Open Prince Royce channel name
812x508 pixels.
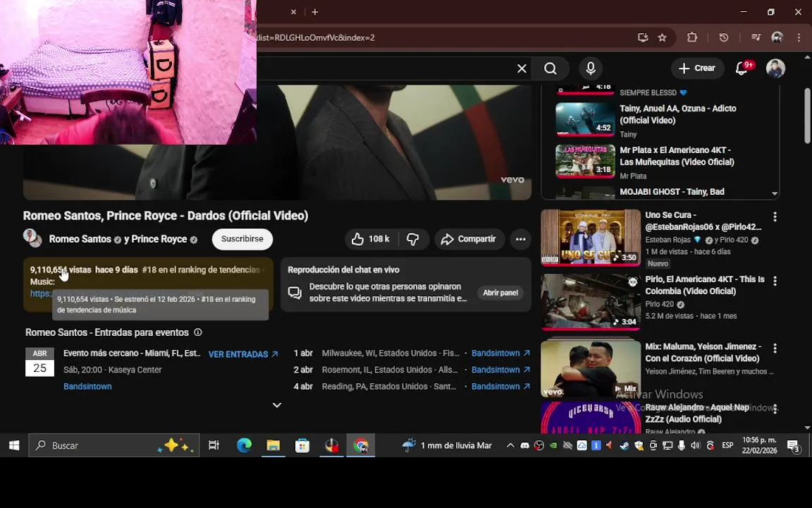click(159, 239)
